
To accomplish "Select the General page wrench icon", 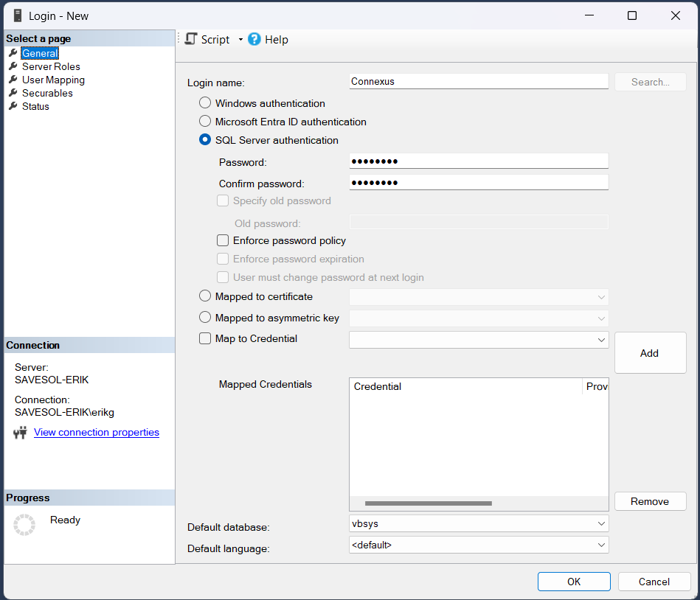I will pos(13,53).
